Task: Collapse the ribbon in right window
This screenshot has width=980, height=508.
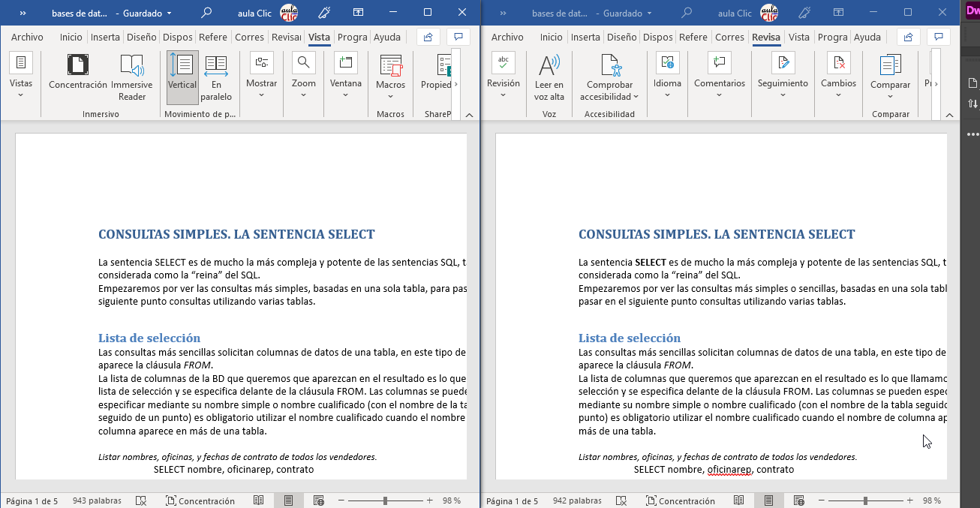Action: pos(950,115)
